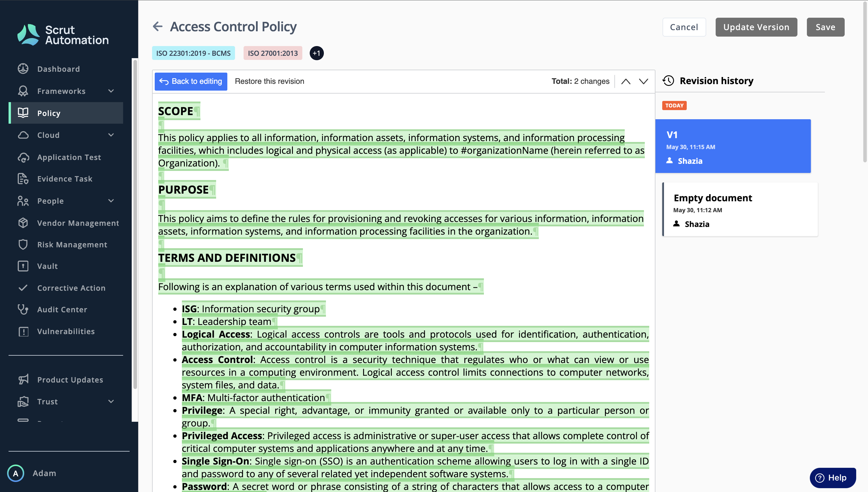Open Vault menu item
868x492 pixels.
[x=66, y=266]
